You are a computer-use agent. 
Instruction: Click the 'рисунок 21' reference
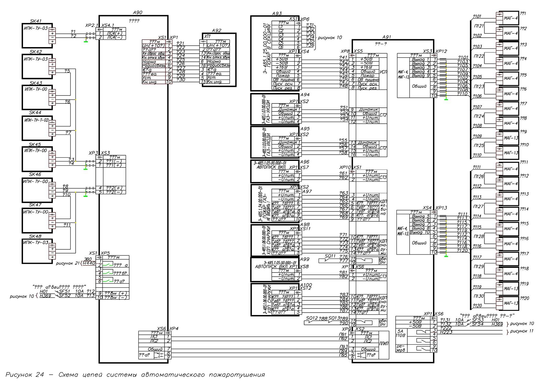68,263
